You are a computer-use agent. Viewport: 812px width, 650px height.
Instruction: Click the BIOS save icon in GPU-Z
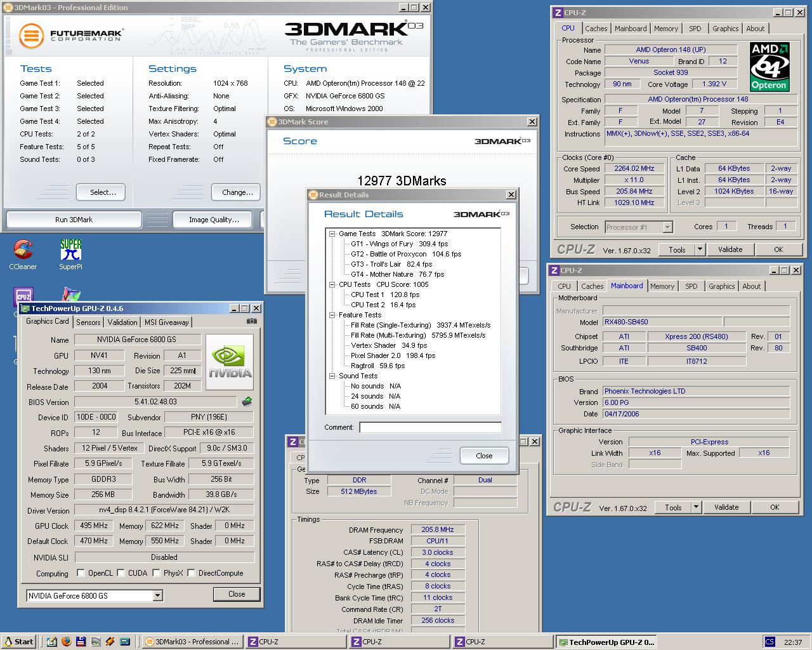(x=247, y=401)
